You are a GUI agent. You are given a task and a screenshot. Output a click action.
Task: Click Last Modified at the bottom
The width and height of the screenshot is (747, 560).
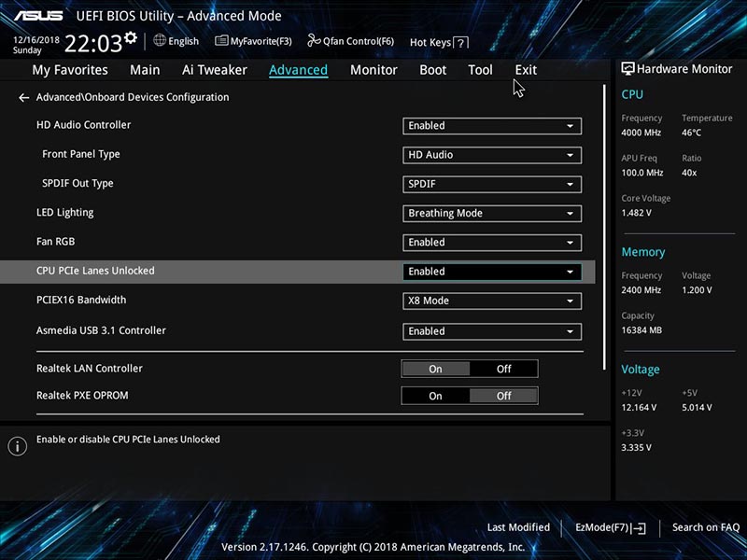point(518,528)
